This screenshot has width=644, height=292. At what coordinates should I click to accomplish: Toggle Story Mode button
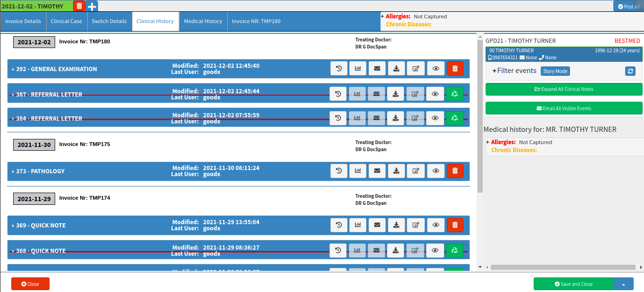click(x=555, y=71)
